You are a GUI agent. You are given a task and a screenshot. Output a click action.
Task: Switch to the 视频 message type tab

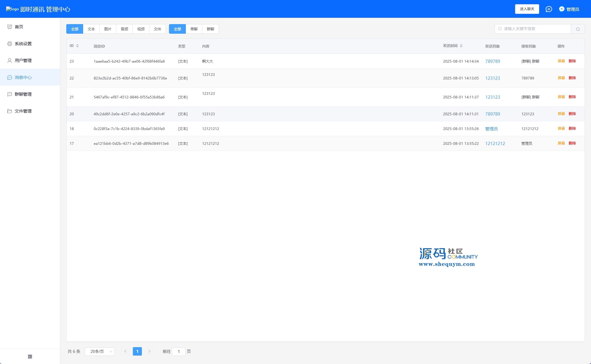point(141,29)
